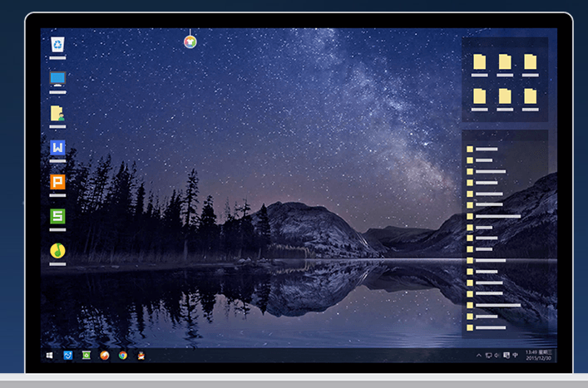Open the bottom-middle folder in folder grid
588x388 pixels.
tap(505, 100)
